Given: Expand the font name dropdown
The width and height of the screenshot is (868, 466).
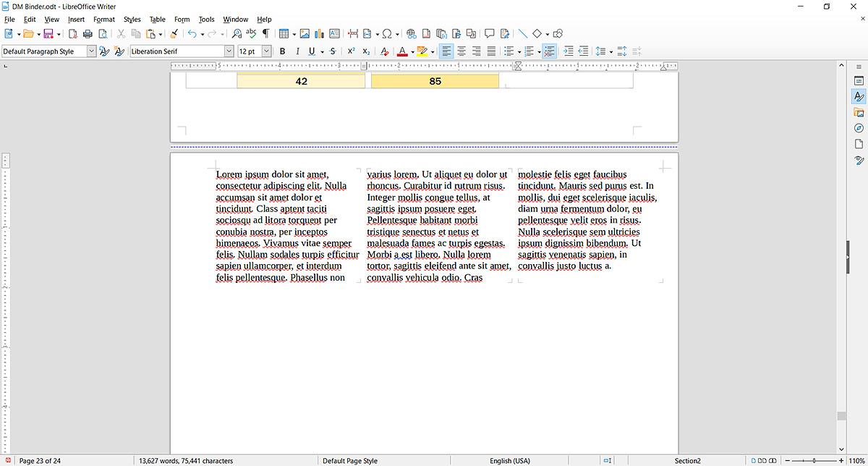Looking at the screenshot, I should [229, 51].
